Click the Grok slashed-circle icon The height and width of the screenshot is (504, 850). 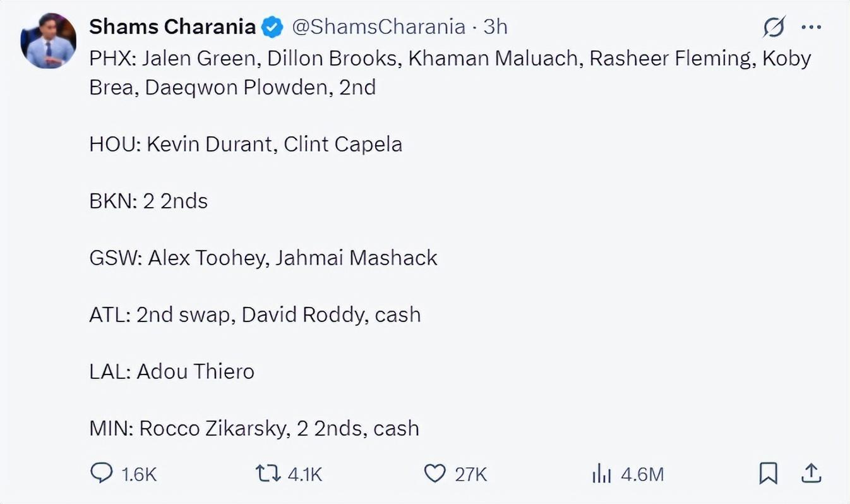coord(774,27)
